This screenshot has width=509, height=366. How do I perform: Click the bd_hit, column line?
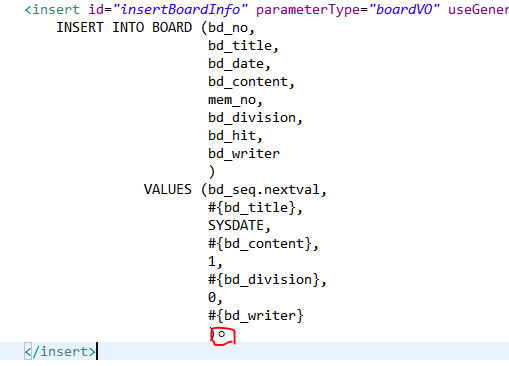[x=235, y=136]
